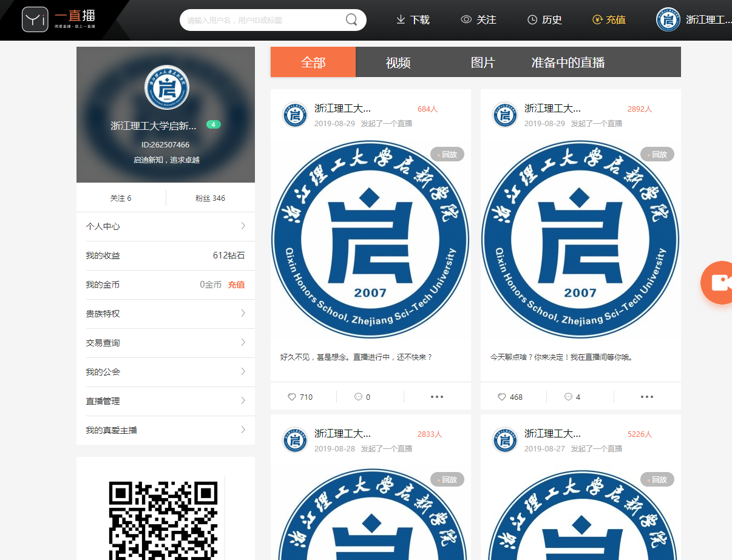This screenshot has width=732, height=560.
Task: Open three-dot menu on 2892人 post
Action: pyautogui.click(x=647, y=397)
